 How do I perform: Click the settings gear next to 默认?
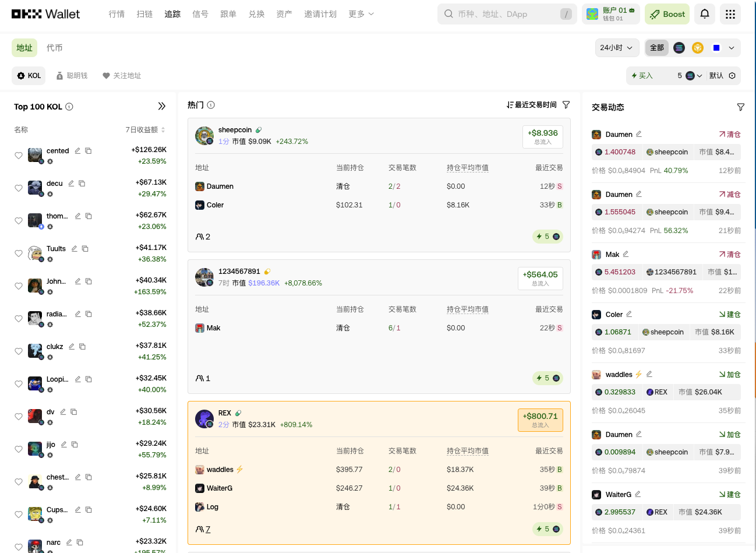coord(733,75)
